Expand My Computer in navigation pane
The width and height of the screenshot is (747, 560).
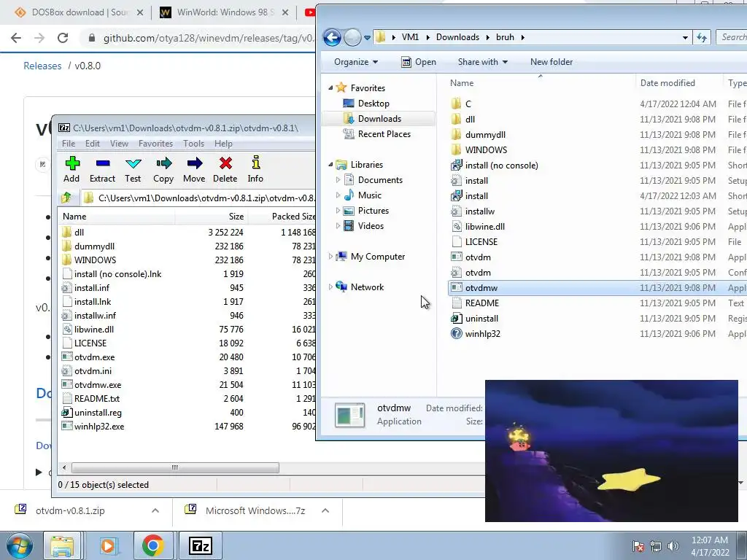tap(330, 256)
